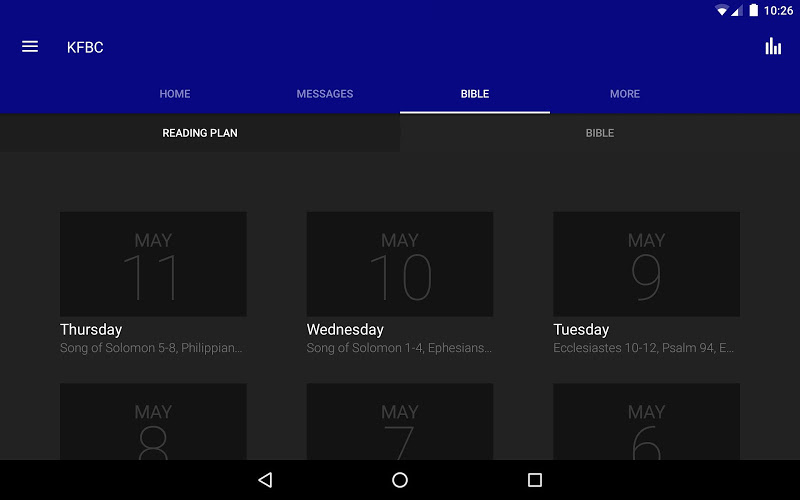Switch to the HOME tab
The image size is (800, 500).
point(175,94)
